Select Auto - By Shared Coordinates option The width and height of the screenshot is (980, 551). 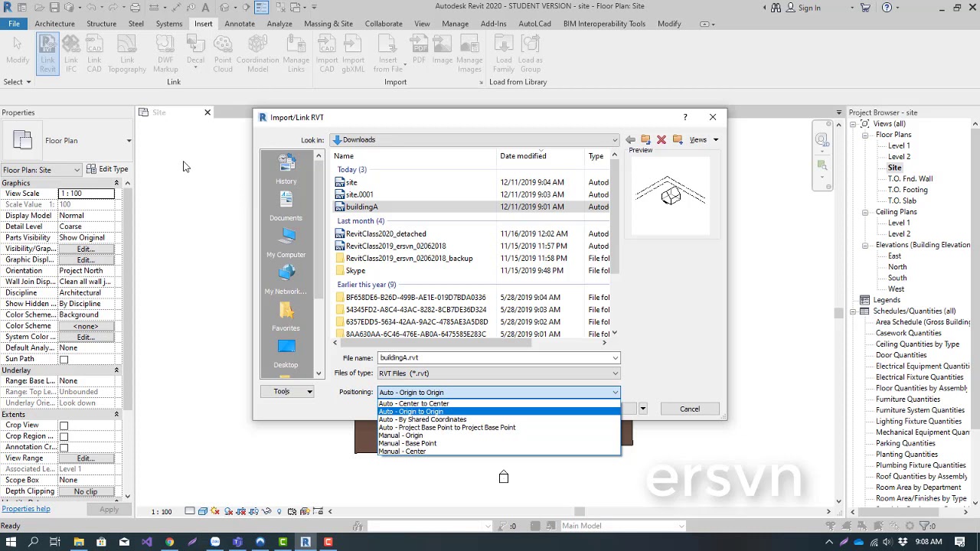pos(498,419)
